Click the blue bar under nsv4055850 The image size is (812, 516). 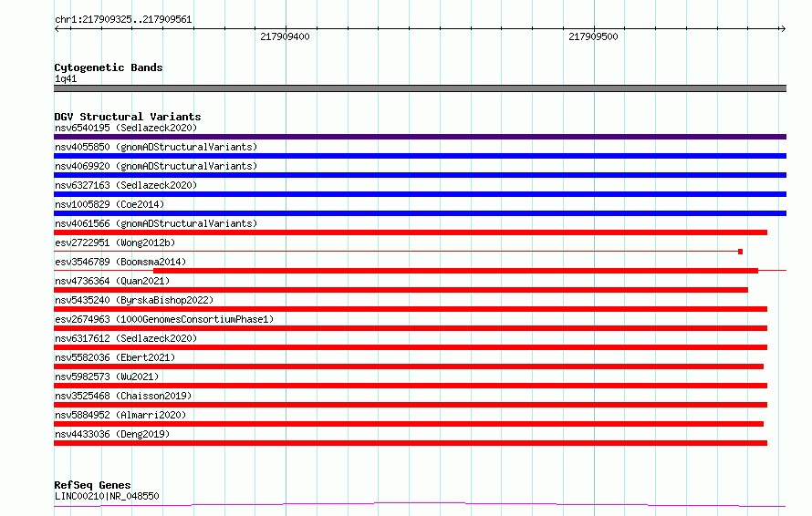coord(420,156)
